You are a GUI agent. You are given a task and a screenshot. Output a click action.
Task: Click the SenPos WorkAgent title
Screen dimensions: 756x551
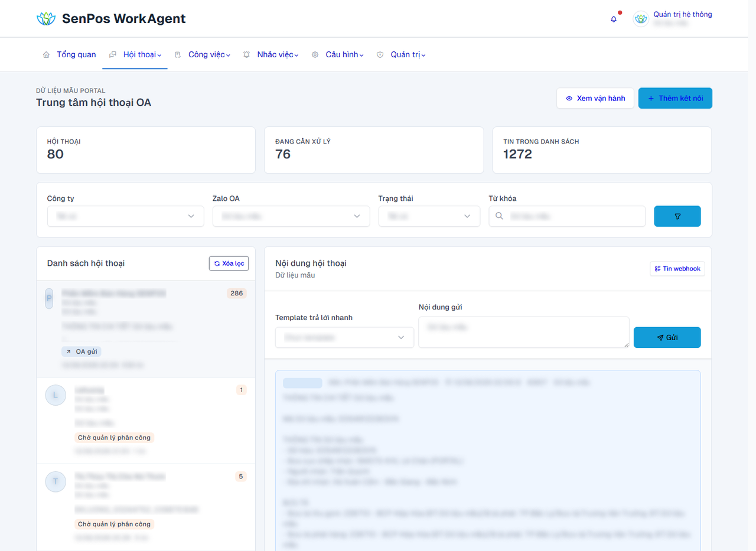click(124, 19)
